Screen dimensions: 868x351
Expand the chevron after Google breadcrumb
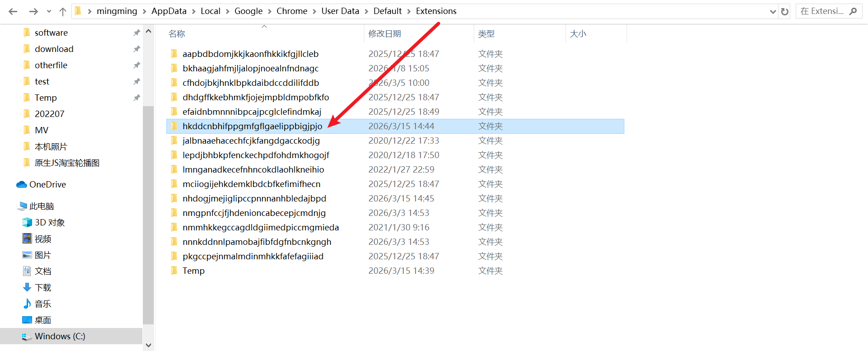point(269,11)
